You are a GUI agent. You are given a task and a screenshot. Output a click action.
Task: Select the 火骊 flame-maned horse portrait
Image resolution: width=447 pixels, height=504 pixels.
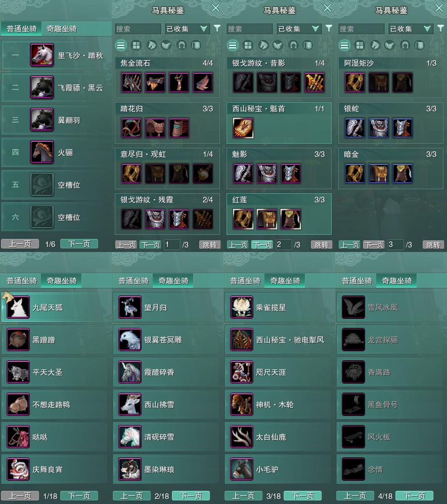coord(42,152)
